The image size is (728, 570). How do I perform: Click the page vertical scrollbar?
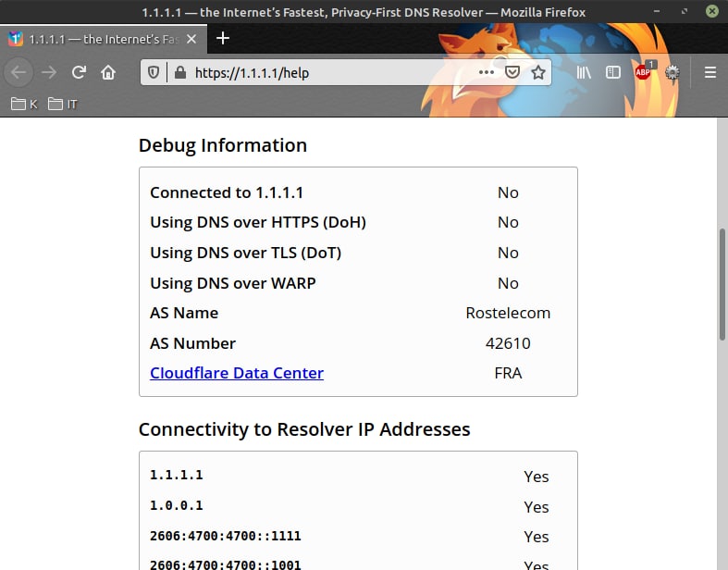[x=722, y=284]
